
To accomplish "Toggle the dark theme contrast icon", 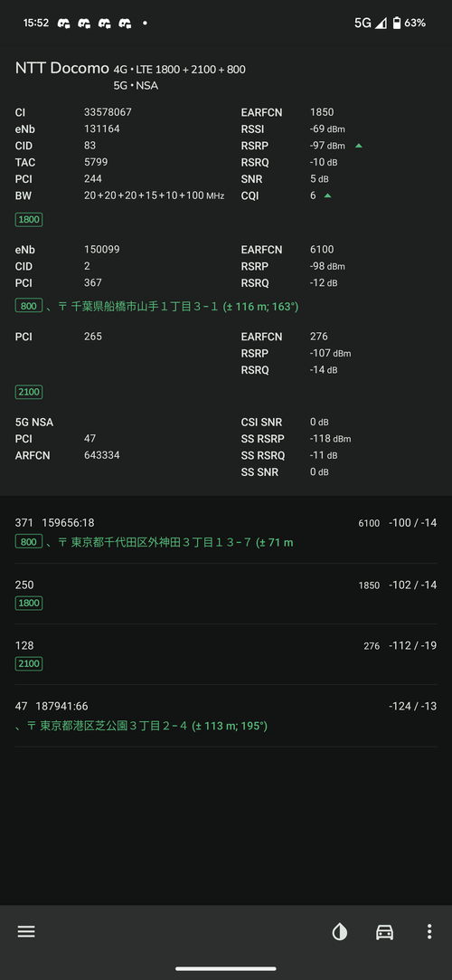I will click(x=340, y=932).
